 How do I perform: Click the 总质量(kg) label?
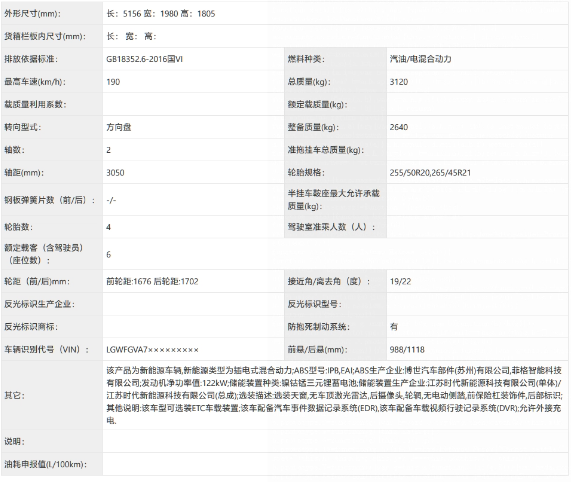(309, 82)
